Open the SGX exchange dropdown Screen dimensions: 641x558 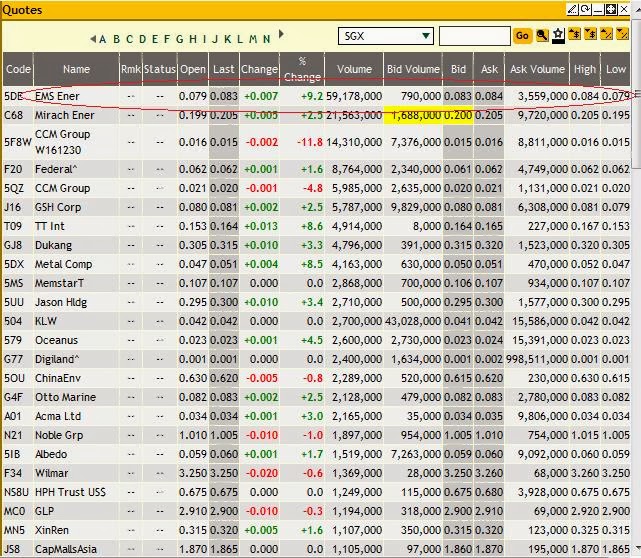(x=385, y=36)
